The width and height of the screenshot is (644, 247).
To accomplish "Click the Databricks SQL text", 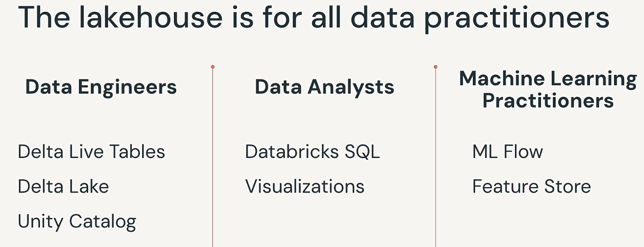I will (x=312, y=152).
